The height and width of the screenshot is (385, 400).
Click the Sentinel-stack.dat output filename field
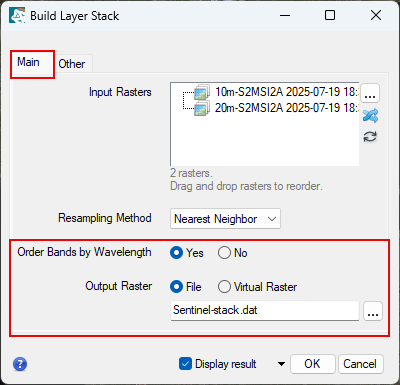265,311
